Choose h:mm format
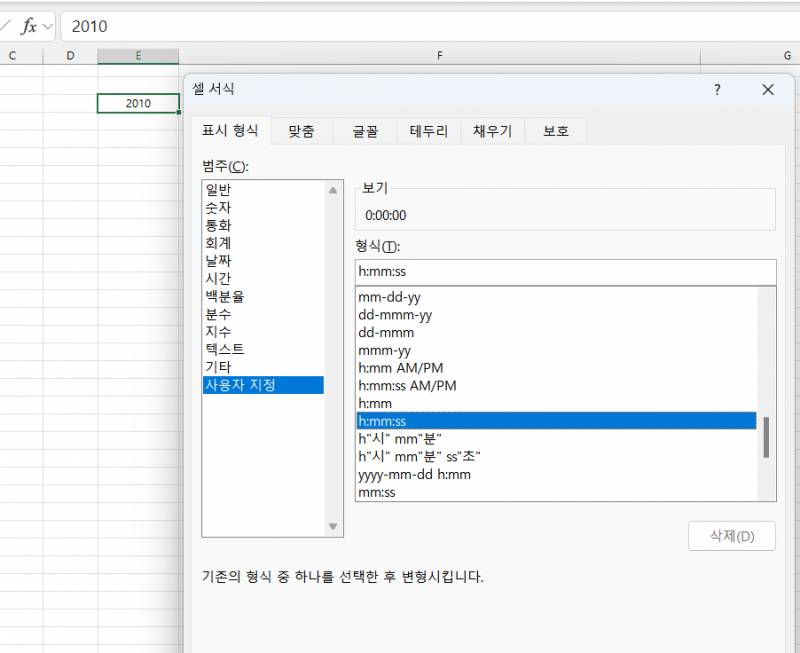This screenshot has width=800, height=653. [556, 404]
